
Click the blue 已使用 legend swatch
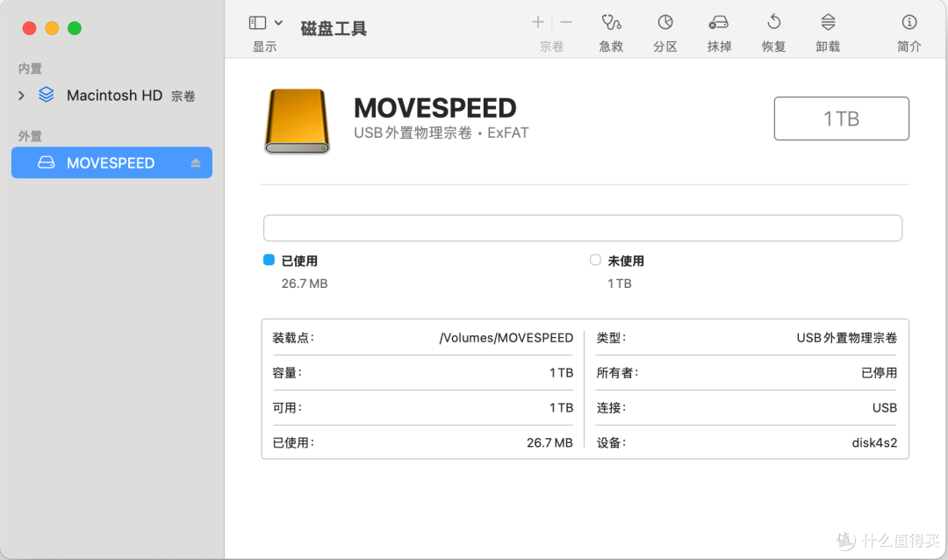(269, 260)
